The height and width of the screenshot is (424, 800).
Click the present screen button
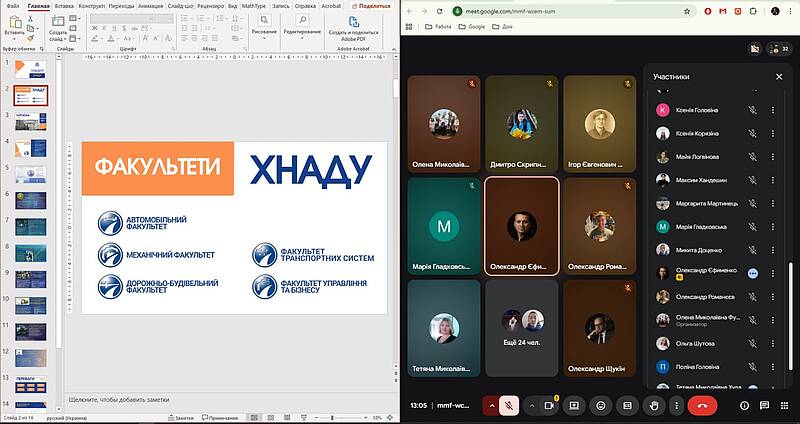coord(574,405)
